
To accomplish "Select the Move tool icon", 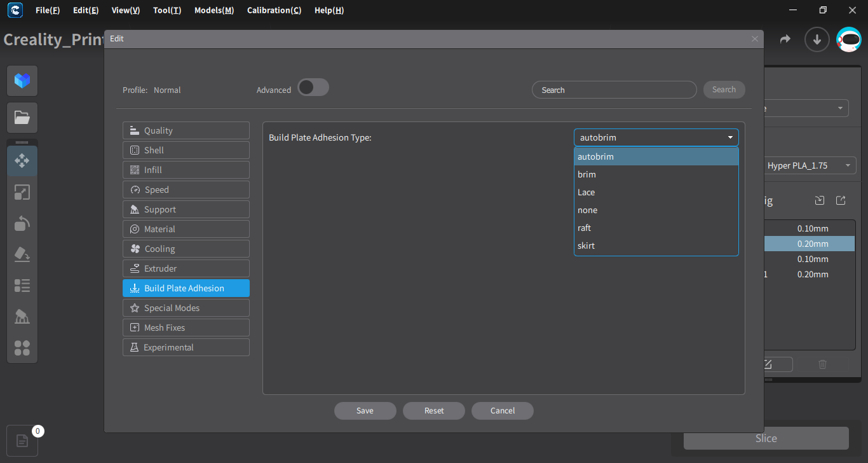I will click(22, 160).
